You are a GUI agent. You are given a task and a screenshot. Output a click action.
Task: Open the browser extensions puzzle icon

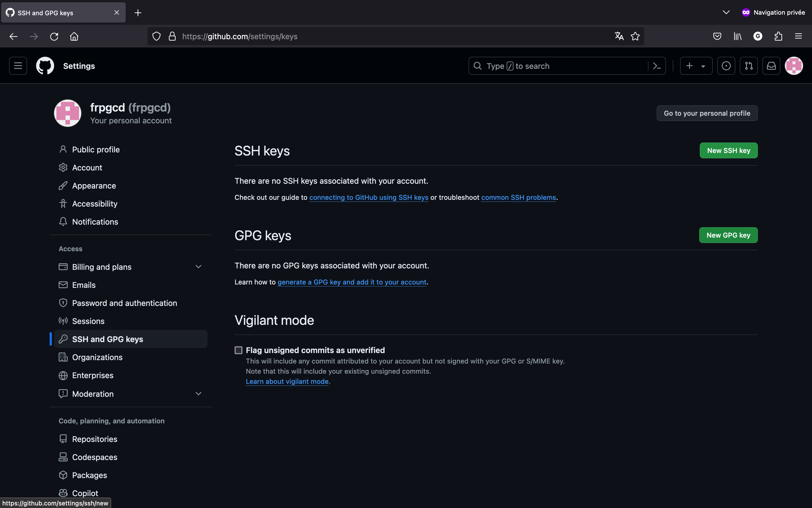778,36
